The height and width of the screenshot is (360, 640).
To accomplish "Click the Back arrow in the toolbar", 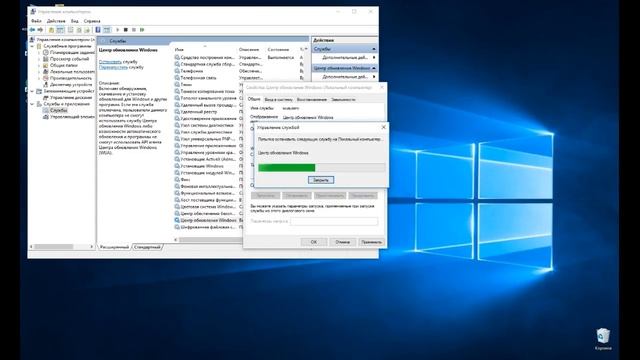I will (x=32, y=30).
